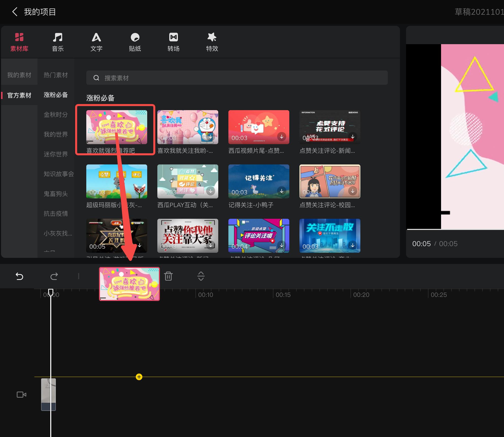Delete clip with trash can icon
The width and height of the screenshot is (504, 437).
pos(168,276)
